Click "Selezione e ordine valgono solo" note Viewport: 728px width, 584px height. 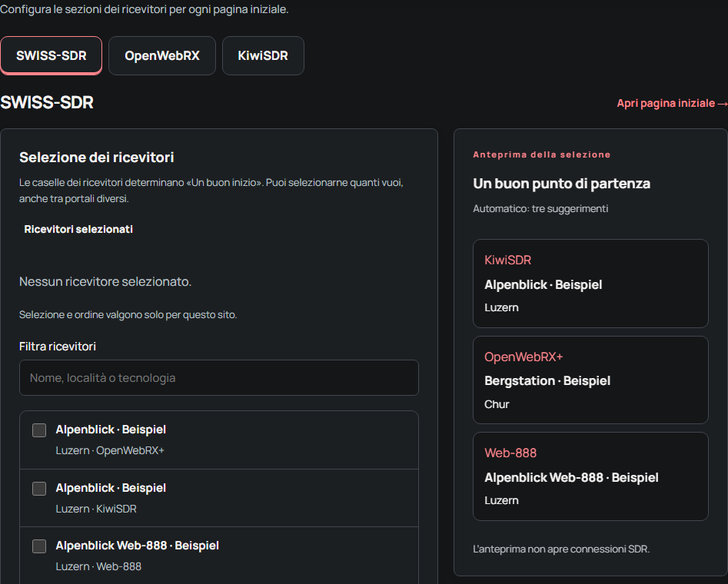128,315
